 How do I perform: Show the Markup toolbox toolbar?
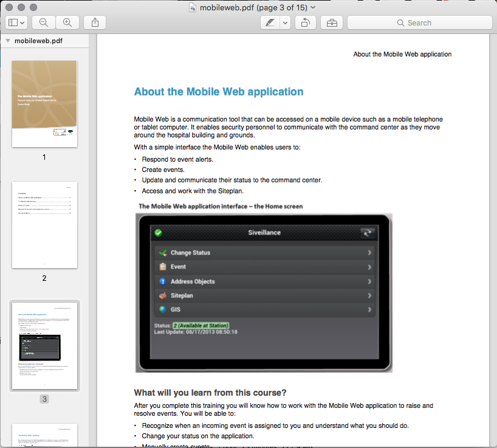332,22
